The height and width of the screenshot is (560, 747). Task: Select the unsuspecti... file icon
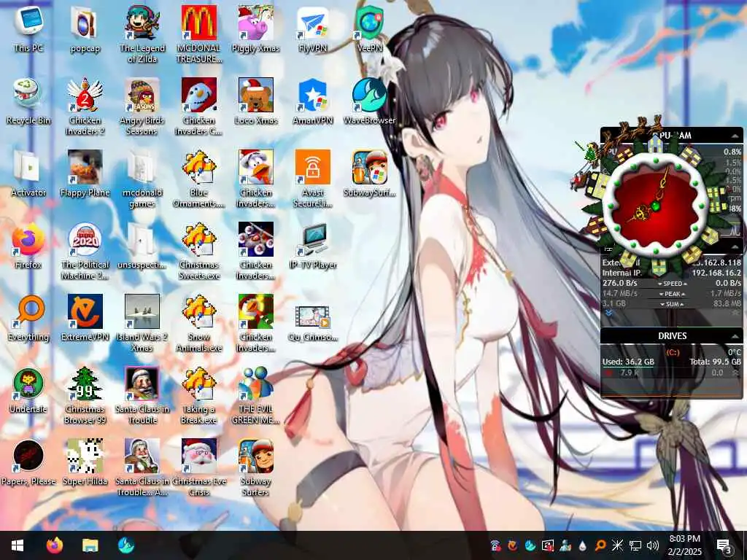[x=142, y=246]
